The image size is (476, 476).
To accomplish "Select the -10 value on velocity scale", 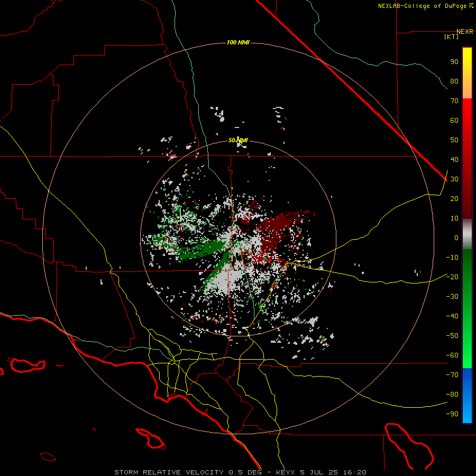I will 452,258.
